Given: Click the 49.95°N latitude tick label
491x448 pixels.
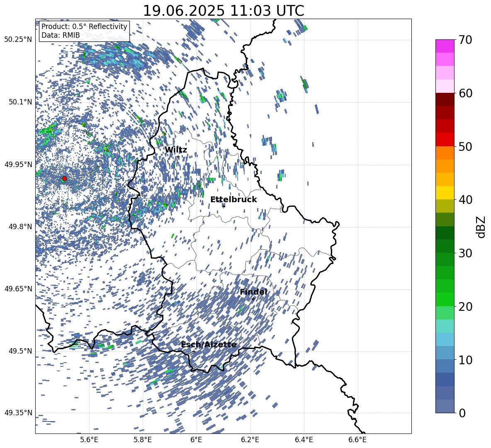Looking at the screenshot, I should [18, 164].
